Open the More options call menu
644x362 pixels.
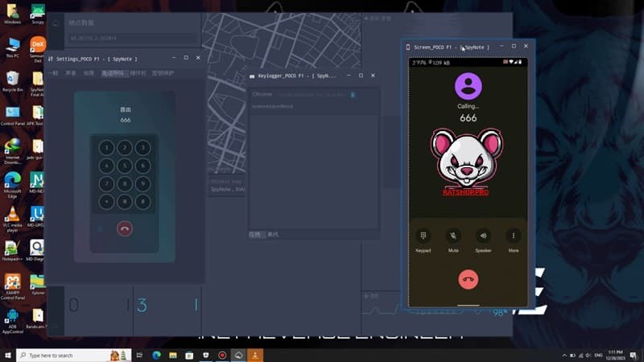click(x=513, y=237)
